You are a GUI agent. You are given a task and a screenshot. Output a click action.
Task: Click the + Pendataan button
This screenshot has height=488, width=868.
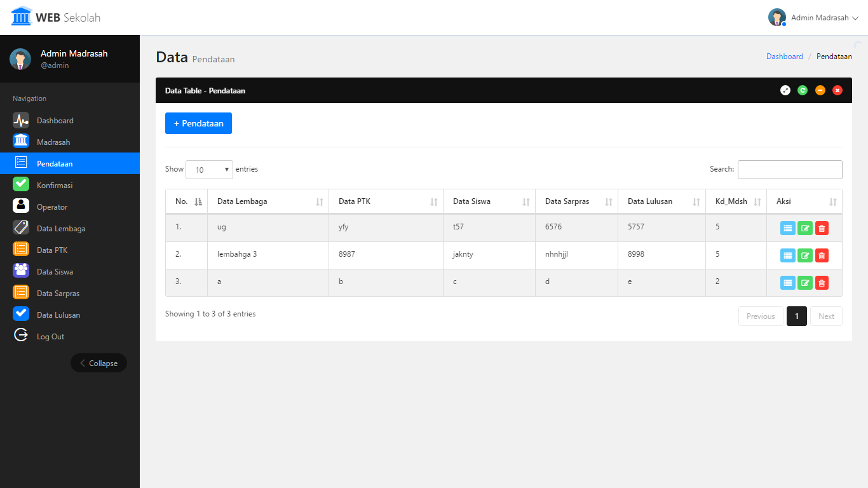pos(198,123)
